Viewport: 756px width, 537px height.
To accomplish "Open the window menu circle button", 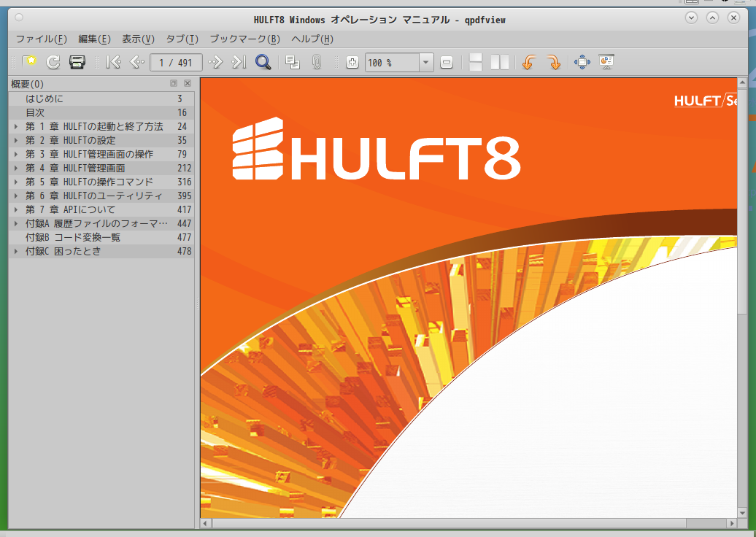I will (19, 18).
